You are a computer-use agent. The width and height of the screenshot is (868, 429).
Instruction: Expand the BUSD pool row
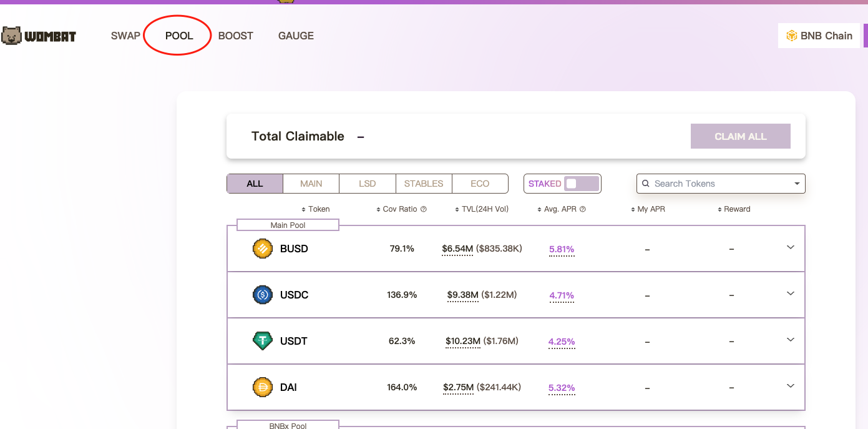click(x=790, y=247)
